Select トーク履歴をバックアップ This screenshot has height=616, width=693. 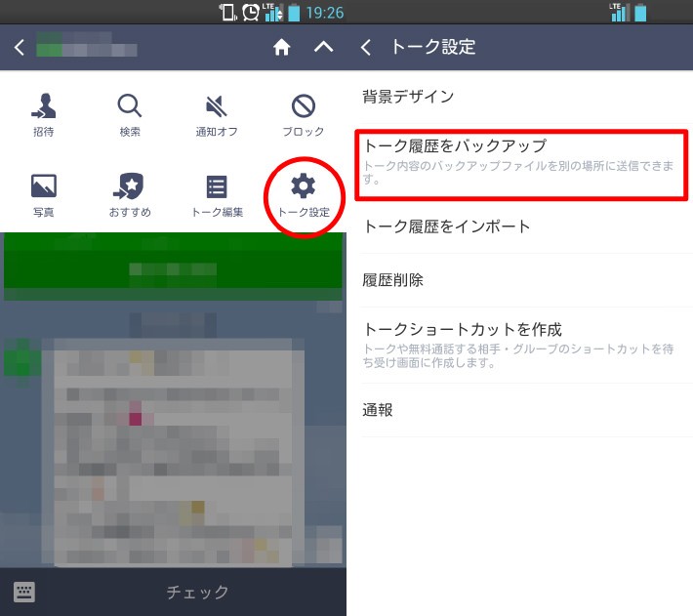pos(522,164)
